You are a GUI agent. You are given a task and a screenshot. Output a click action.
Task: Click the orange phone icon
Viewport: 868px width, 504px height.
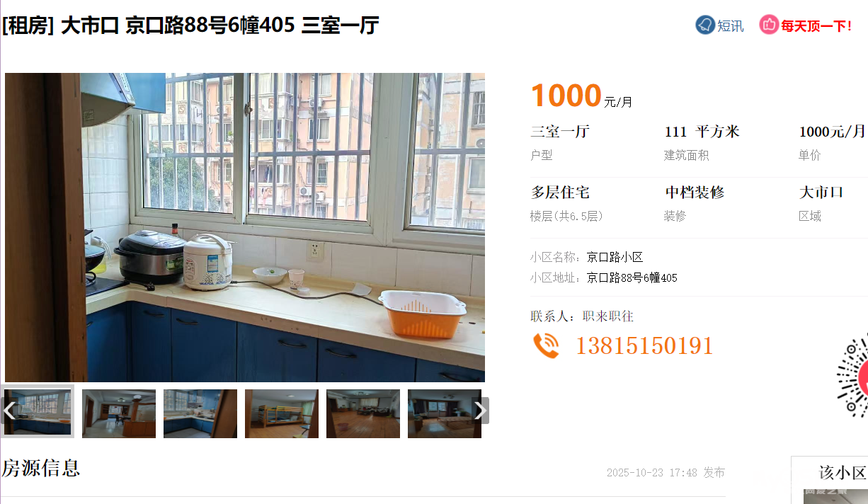pyautogui.click(x=546, y=345)
